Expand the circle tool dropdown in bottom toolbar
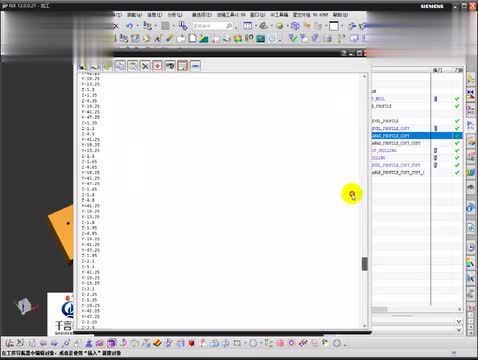 click(261, 343)
